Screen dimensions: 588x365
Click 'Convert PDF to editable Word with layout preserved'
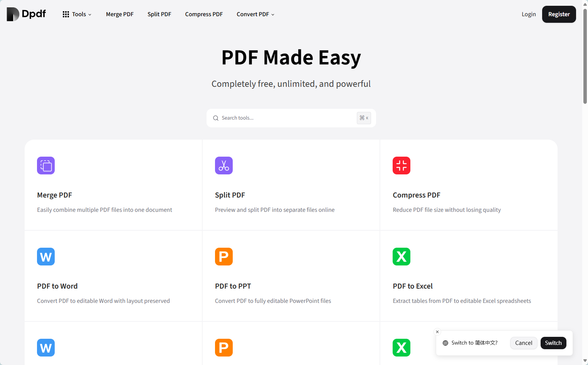coord(103,301)
